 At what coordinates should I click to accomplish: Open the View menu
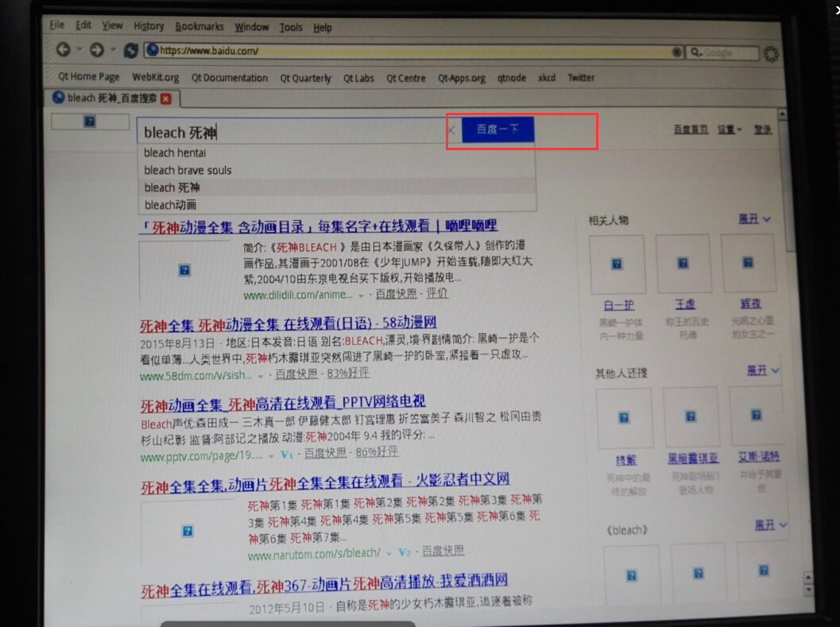(x=113, y=25)
